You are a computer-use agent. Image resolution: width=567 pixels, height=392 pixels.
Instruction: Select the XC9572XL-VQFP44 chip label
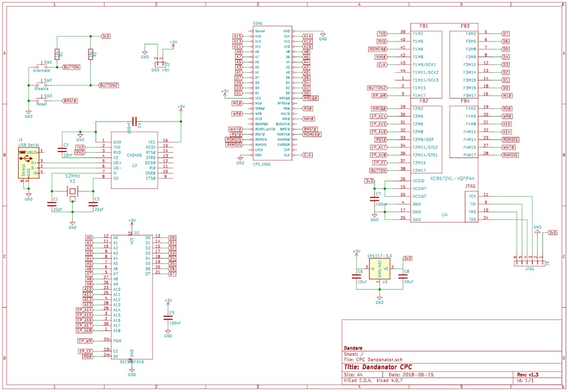441,179
